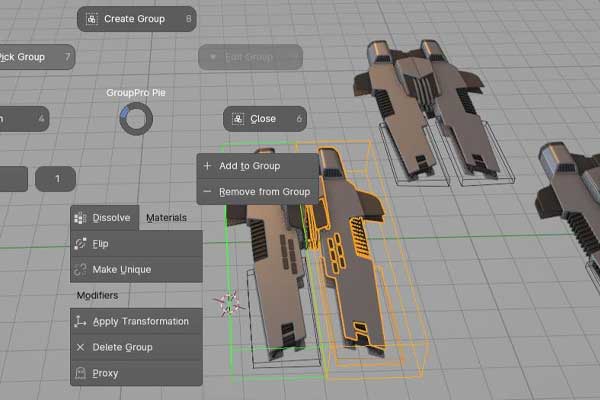
Task: Click the GroupPro Pie center ring
Action: pos(136,119)
